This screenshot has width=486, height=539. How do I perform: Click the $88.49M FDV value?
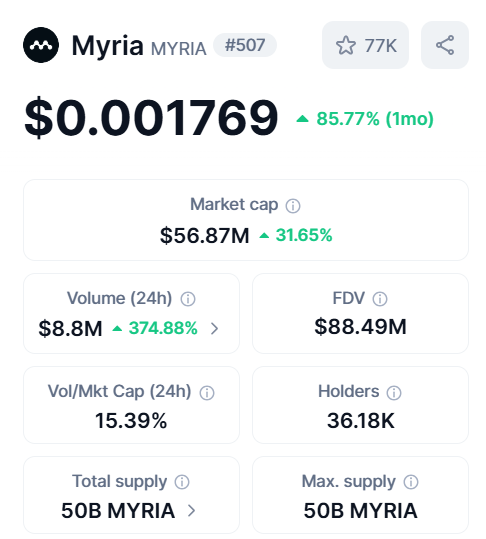coord(361,327)
